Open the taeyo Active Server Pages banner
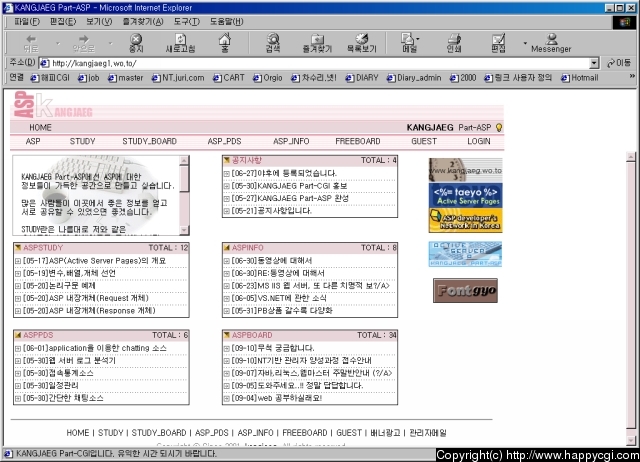This screenshot has width=640, height=462. (x=465, y=195)
